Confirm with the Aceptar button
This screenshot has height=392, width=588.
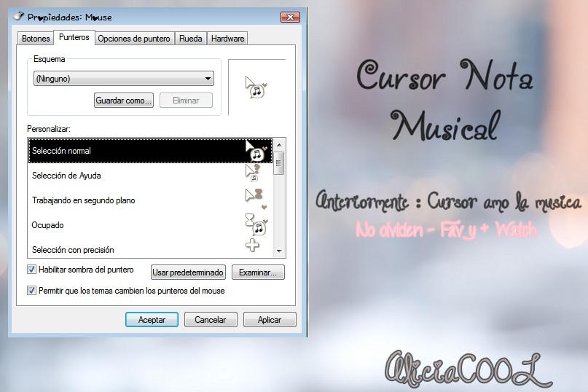pos(152,320)
